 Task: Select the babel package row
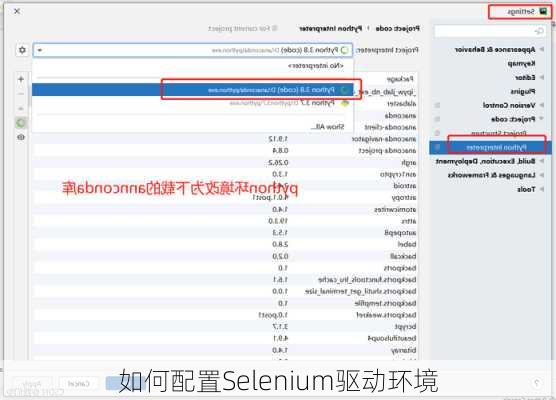pos(225,244)
